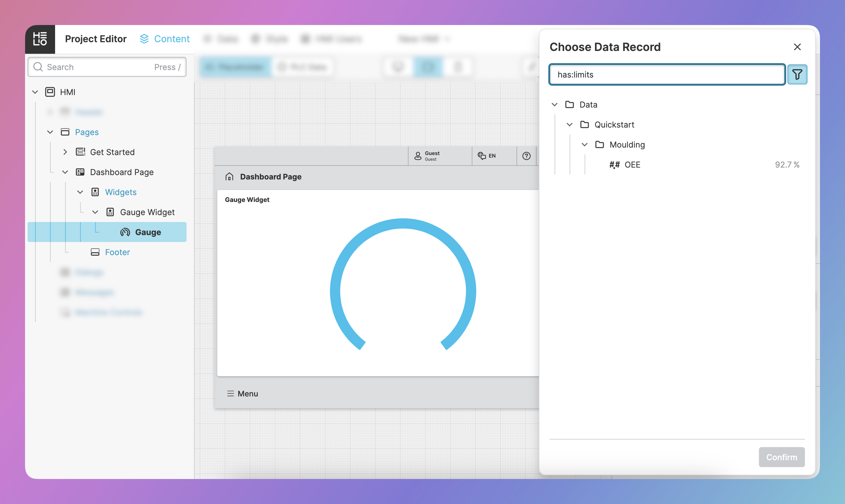Click the Guest user icon
This screenshot has height=504, width=845.
click(418, 156)
